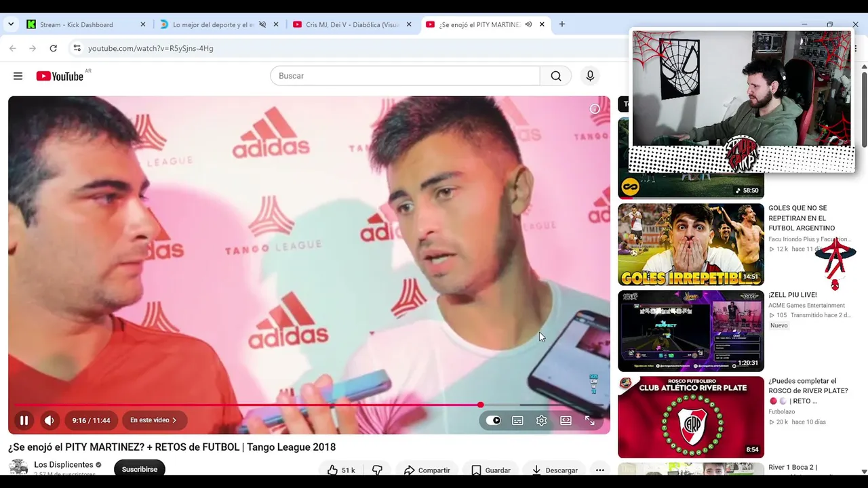Close the PITY MARTINEZ video tab
Viewport: 868px width, 488px height.
(541, 24)
